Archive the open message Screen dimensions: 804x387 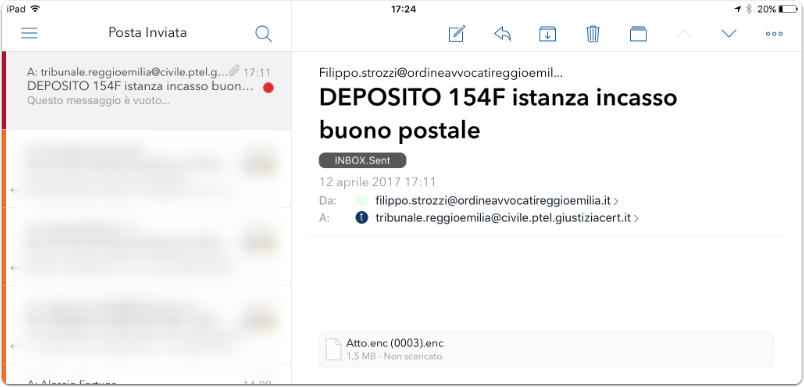coord(548,34)
